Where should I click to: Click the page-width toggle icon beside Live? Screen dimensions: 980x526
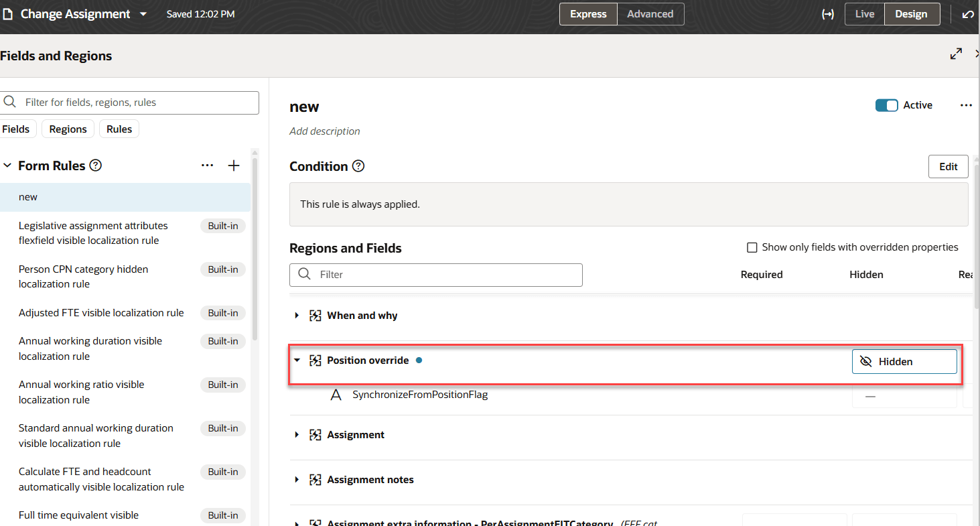(x=828, y=14)
